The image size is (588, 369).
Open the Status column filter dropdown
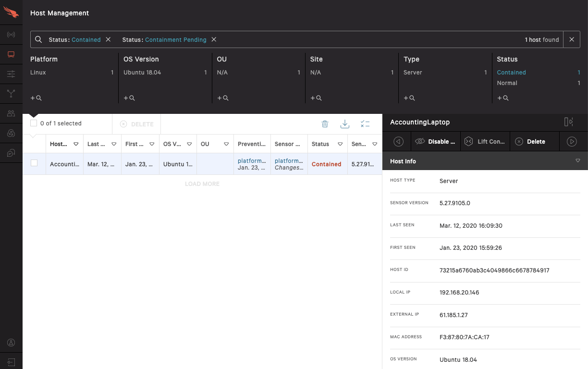tap(340, 144)
